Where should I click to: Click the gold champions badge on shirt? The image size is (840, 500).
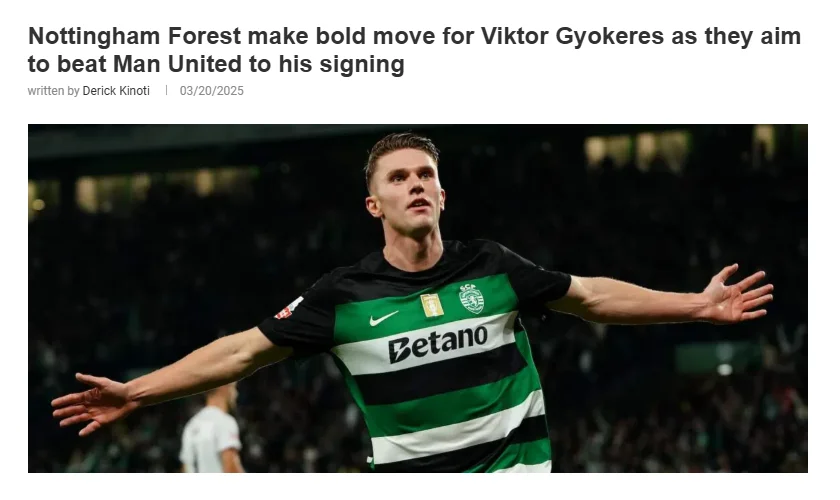pos(432,305)
